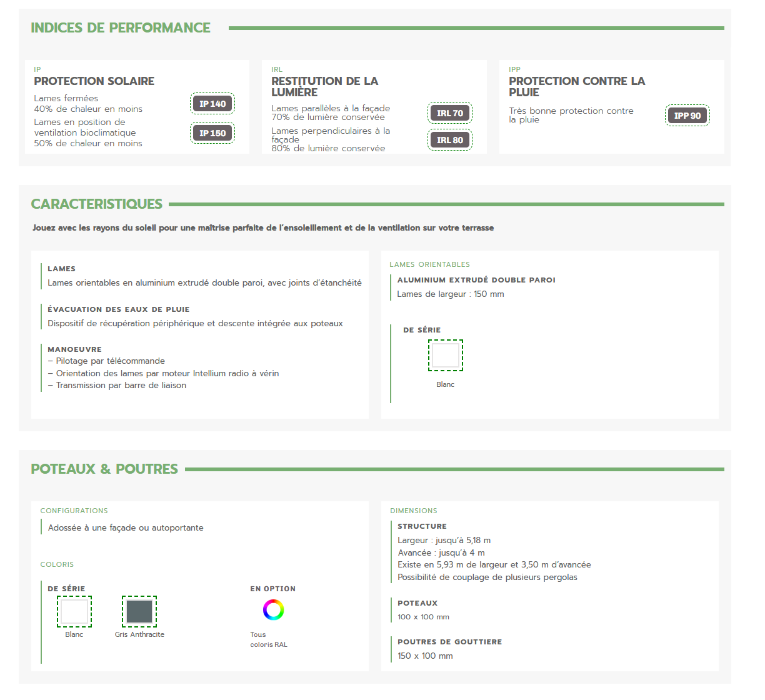Image resolution: width=765 pixels, height=700 pixels.
Task: Click 'Largeur : jusqu'à 5,18 m'
Action: pos(444,541)
